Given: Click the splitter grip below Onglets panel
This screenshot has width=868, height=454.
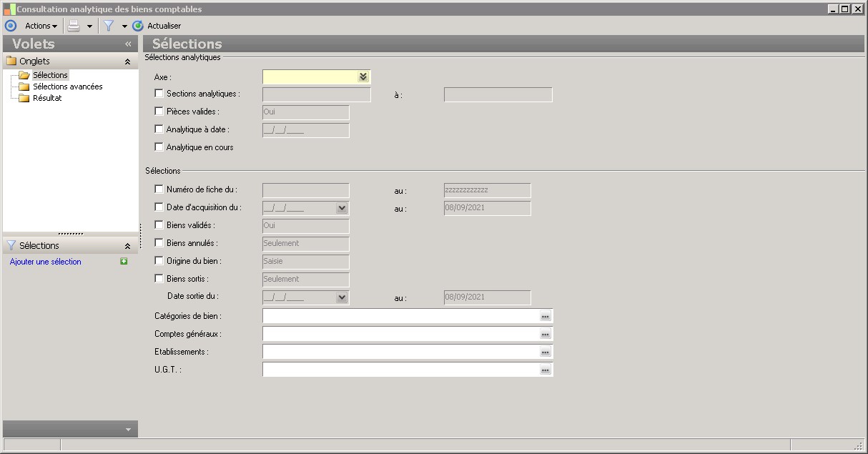Looking at the screenshot, I should pyautogui.click(x=70, y=234).
